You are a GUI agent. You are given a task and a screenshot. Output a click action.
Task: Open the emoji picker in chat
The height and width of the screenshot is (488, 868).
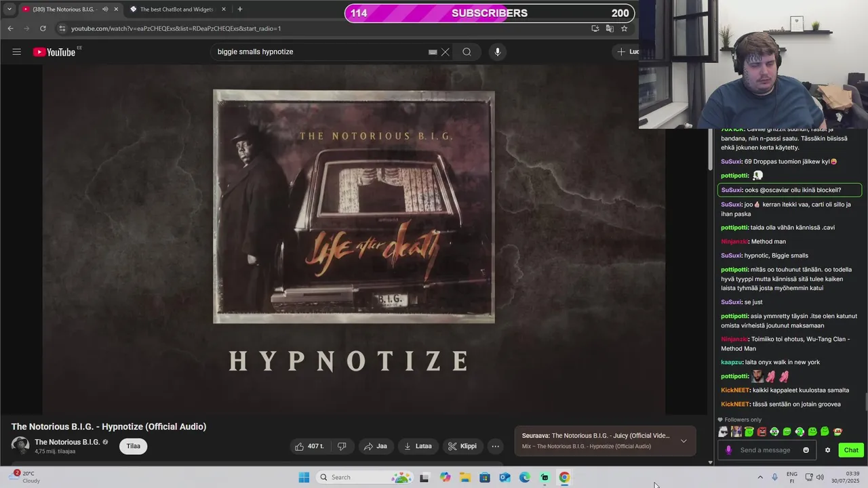coord(806,450)
